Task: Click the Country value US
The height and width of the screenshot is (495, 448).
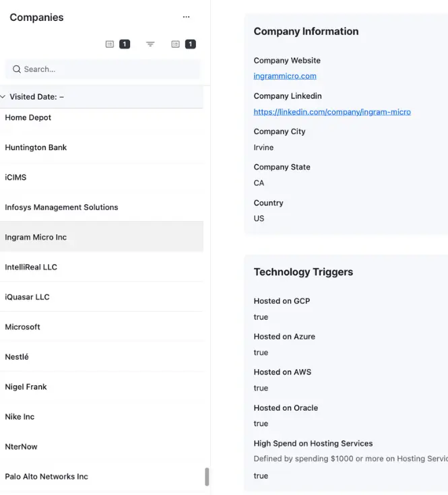Action: point(259,218)
